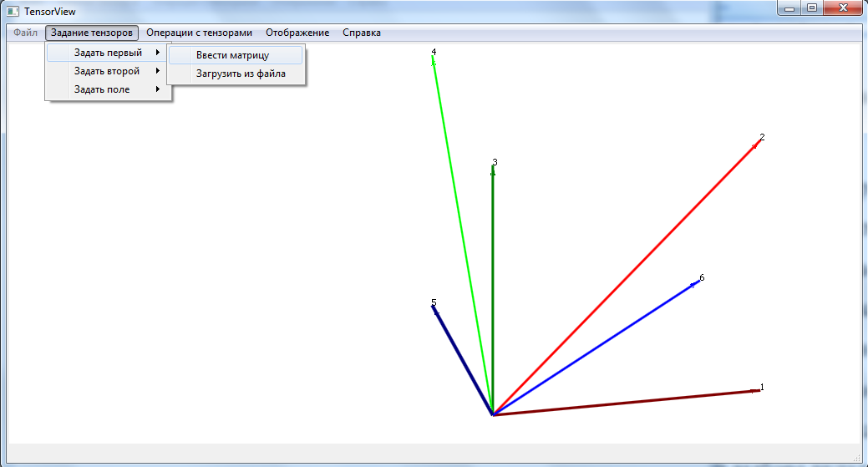Close the TensorView window

843,8
